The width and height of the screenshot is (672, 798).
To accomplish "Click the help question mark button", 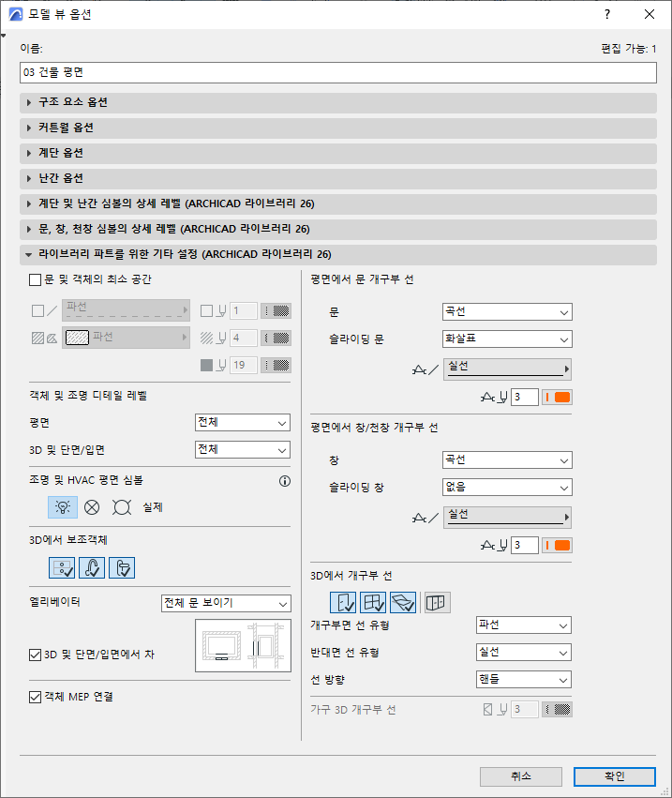I will tap(607, 14).
